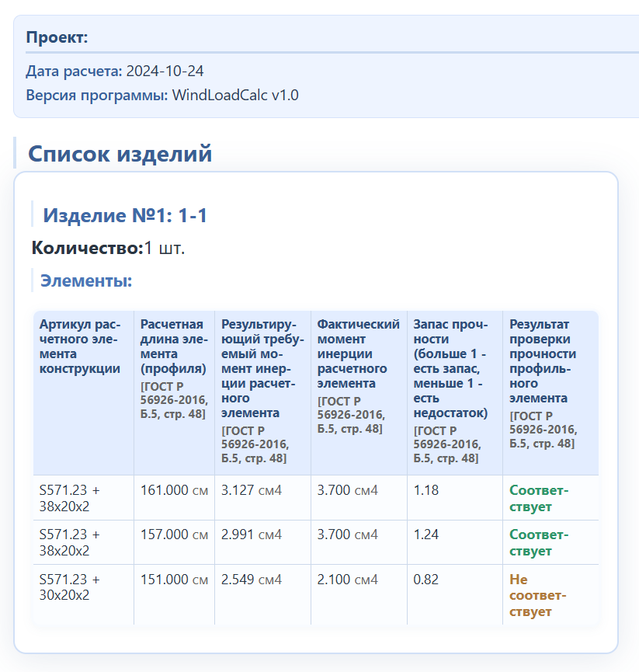Select the first S571.23 + 38x20x2 article cell
The width and height of the screenshot is (639, 672).
[x=78, y=498]
